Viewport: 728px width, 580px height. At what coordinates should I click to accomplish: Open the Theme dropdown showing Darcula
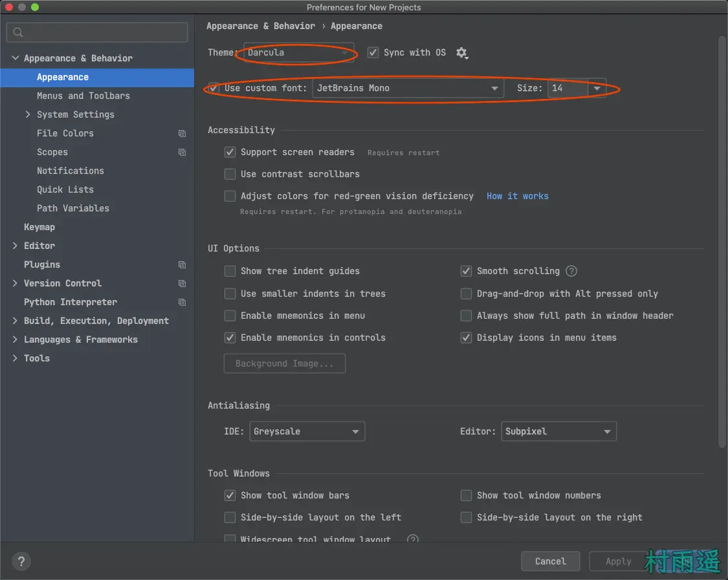(x=299, y=52)
